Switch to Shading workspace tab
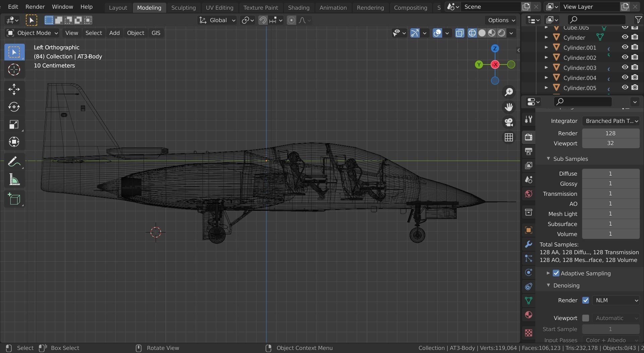 click(299, 7)
